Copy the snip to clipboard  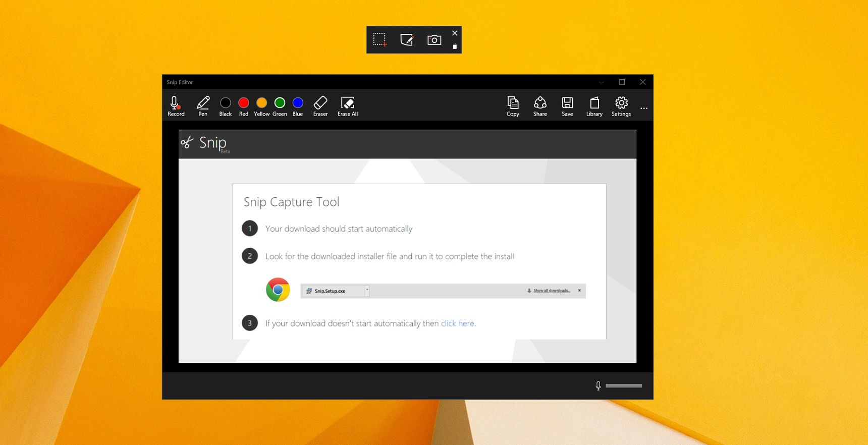(513, 106)
